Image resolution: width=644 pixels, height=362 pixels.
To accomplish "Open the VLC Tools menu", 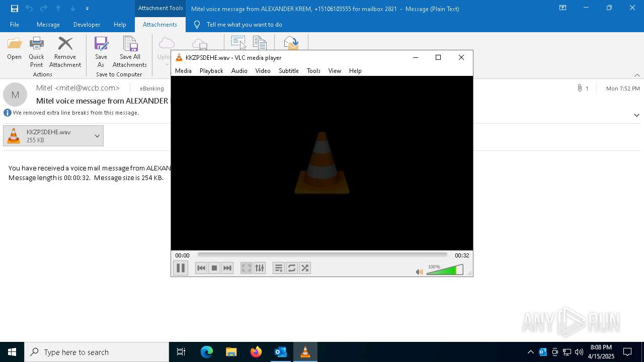I will click(x=313, y=71).
